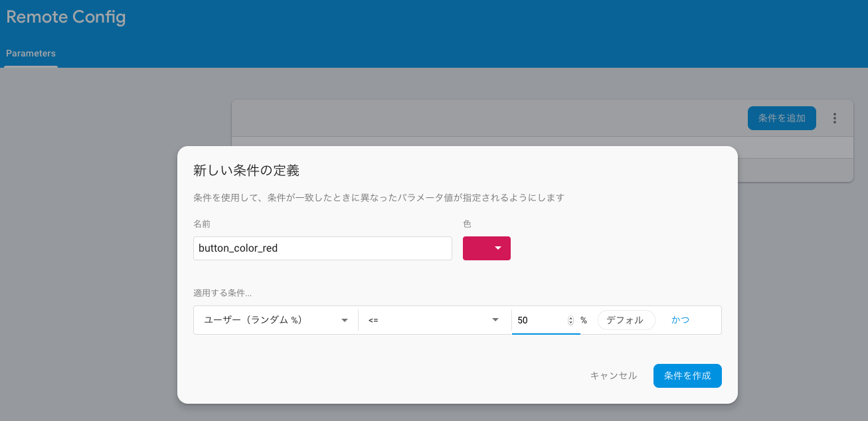This screenshot has height=421, width=868.
Task: Click the stepper down arrow on the percentage input
Action: click(x=570, y=323)
